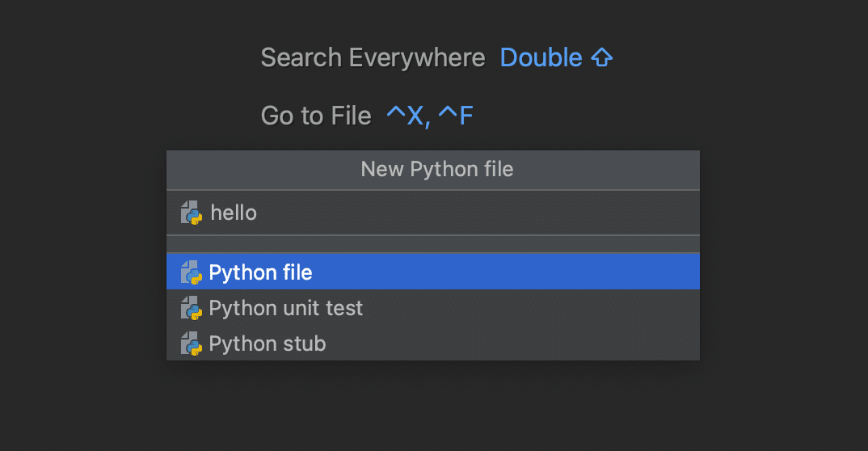Click the empty separator strip under filename field
The image size is (868, 451).
pyautogui.click(x=433, y=244)
